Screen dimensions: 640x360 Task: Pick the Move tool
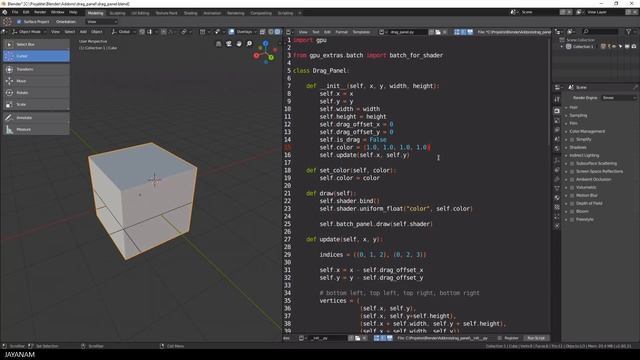click(x=36, y=81)
